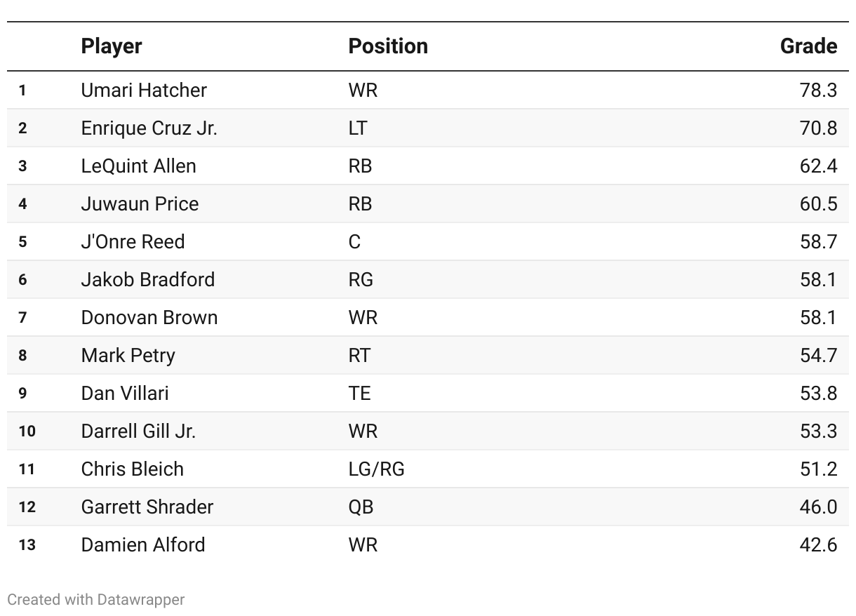
Task: Click the Player column header
Action: click(112, 46)
